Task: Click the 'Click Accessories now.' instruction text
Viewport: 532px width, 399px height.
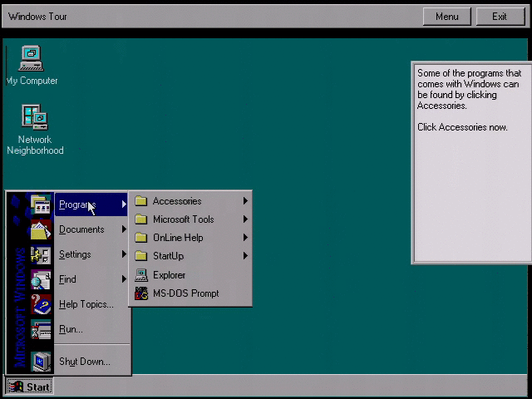Action: tap(462, 127)
